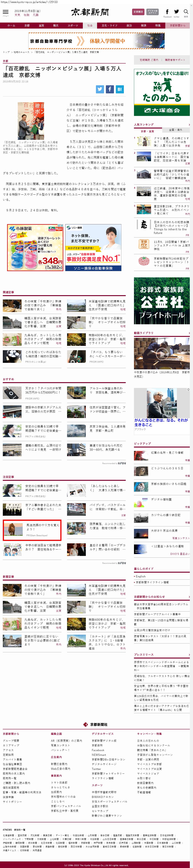Open the 文化・ライフ navigation menu item
Screen dimensions: 193x868
click(109, 26)
